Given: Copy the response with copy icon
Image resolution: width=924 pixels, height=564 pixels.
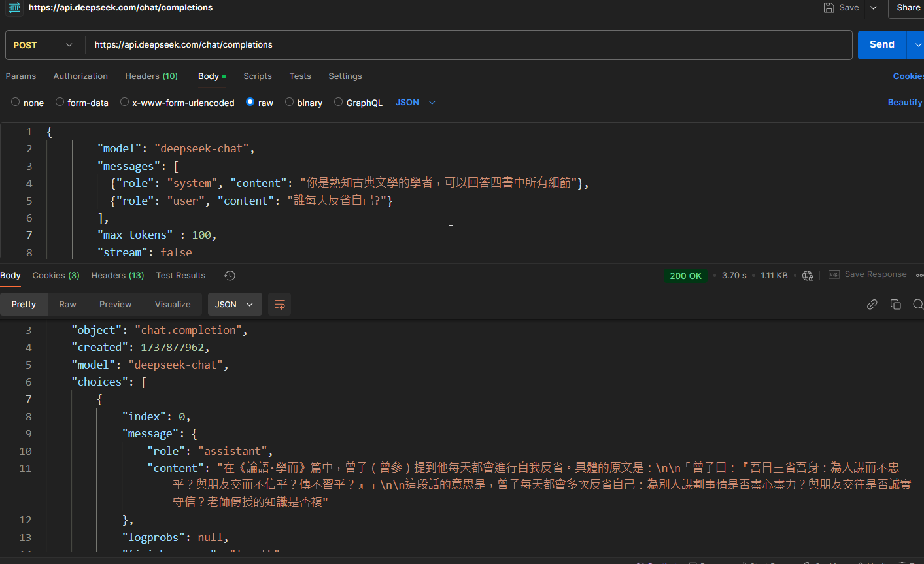Looking at the screenshot, I should [x=896, y=305].
